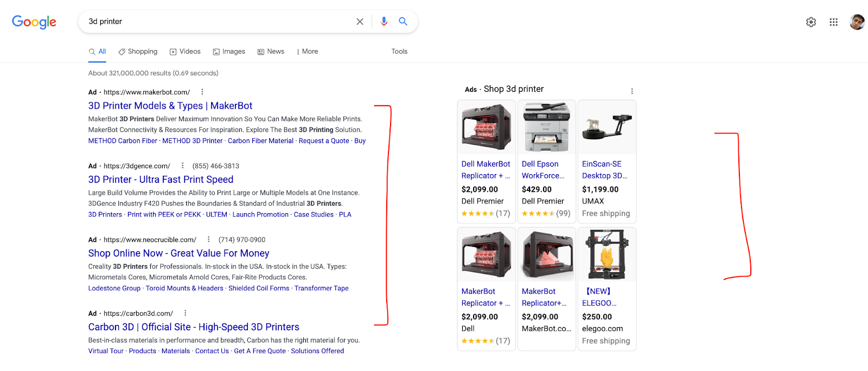Viewport: 868px width, 371px height.
Task: Follow the Virtual Tour sitelink
Action: (106, 351)
